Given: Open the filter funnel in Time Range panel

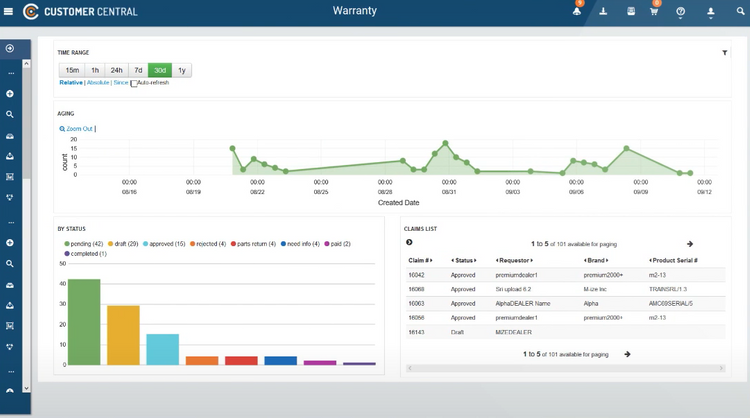Looking at the screenshot, I should [x=725, y=53].
